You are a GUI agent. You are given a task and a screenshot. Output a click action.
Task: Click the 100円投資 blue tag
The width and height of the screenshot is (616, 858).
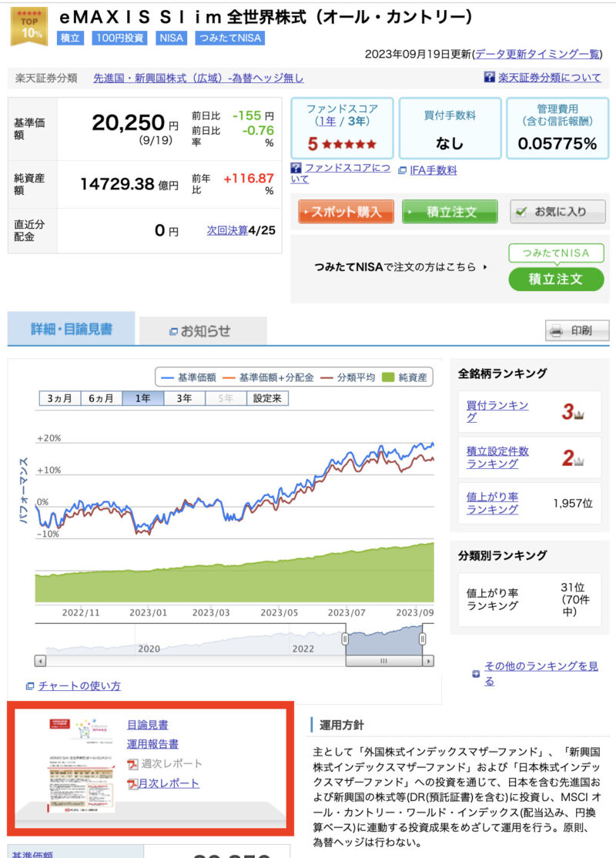click(120, 38)
